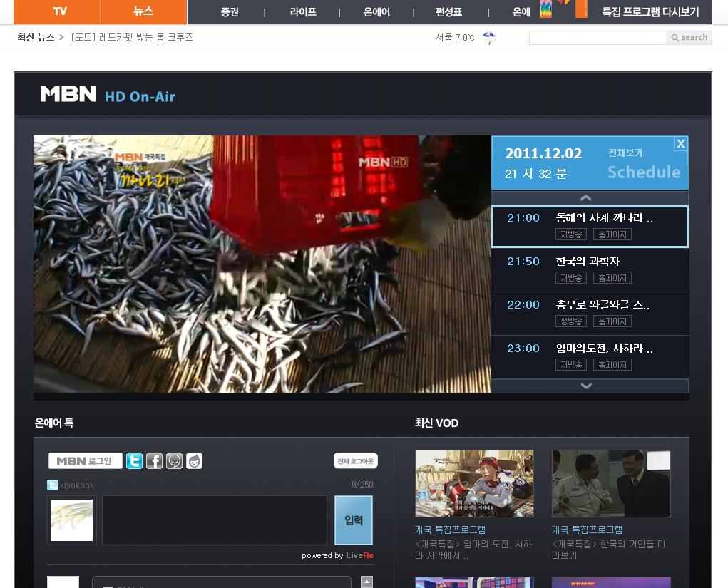Open the 엄마의 도전 VOD thumbnail
This screenshot has width=728, height=588.
point(474,483)
